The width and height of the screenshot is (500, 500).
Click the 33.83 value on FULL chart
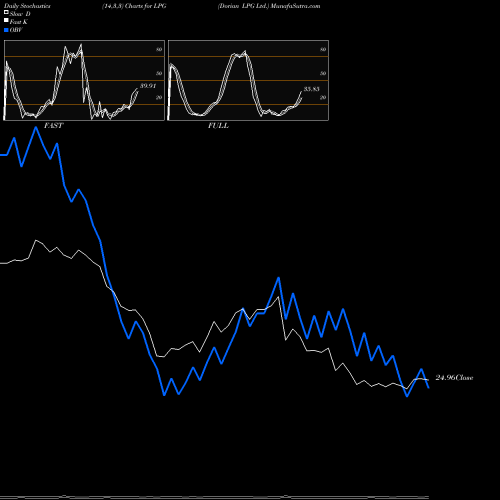click(312, 89)
